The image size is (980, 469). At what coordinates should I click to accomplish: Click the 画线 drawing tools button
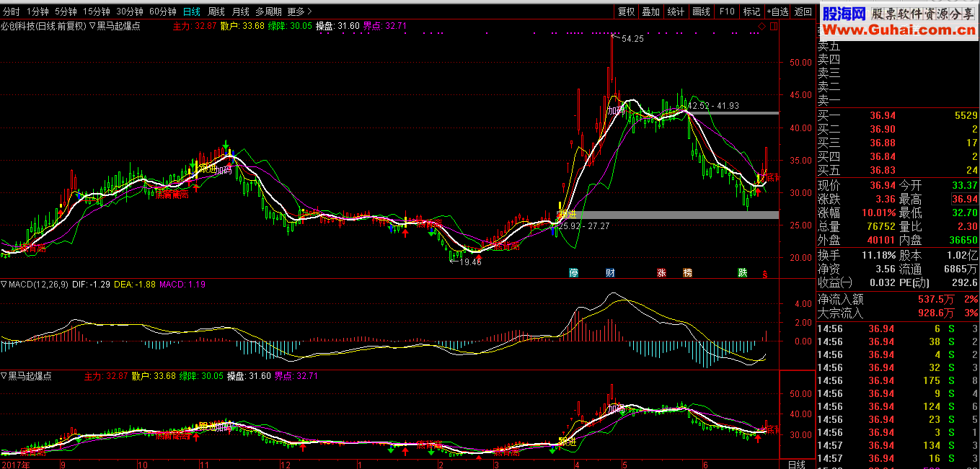click(701, 12)
